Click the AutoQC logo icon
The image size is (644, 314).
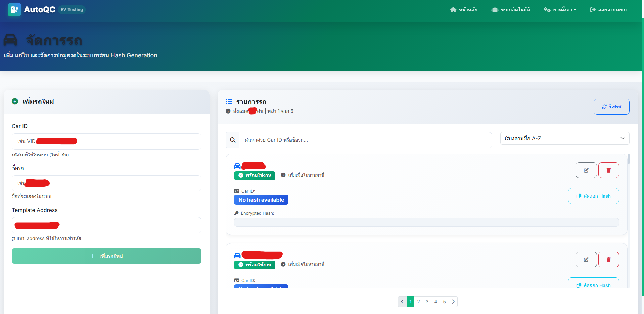click(x=14, y=10)
